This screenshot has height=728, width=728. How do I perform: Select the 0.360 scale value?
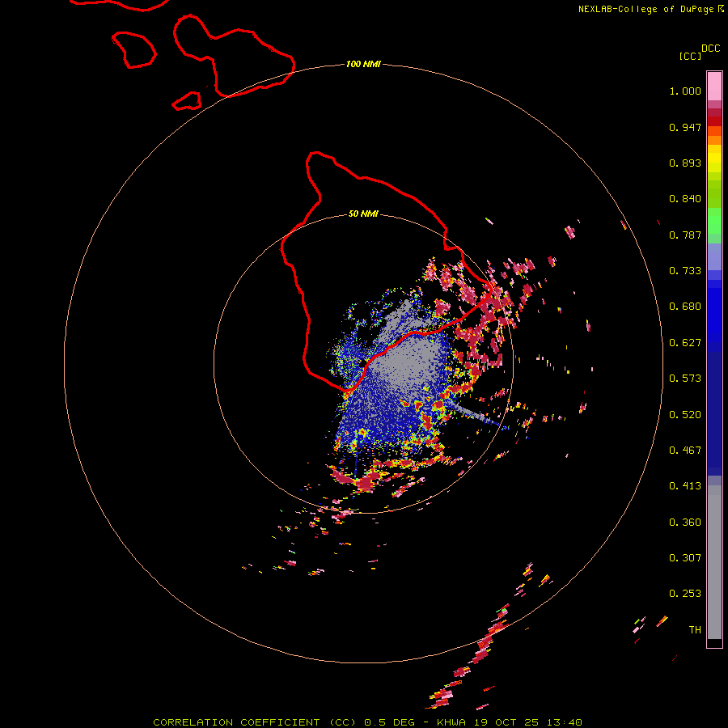click(x=685, y=523)
